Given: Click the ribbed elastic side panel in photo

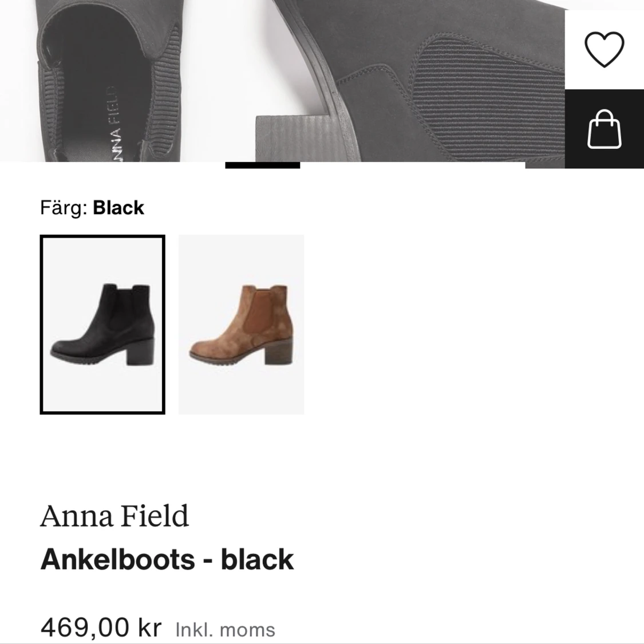Looking at the screenshot, I should coord(489,102).
